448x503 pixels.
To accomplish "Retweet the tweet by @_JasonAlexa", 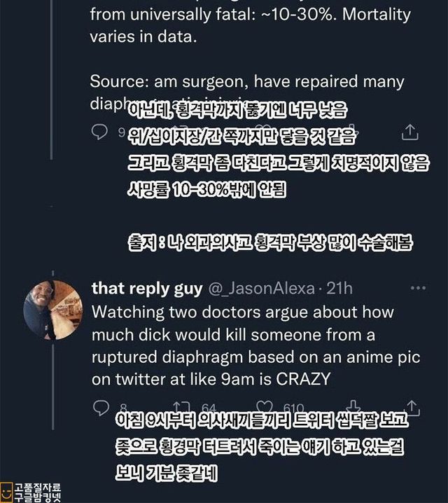I will click(x=181, y=407).
